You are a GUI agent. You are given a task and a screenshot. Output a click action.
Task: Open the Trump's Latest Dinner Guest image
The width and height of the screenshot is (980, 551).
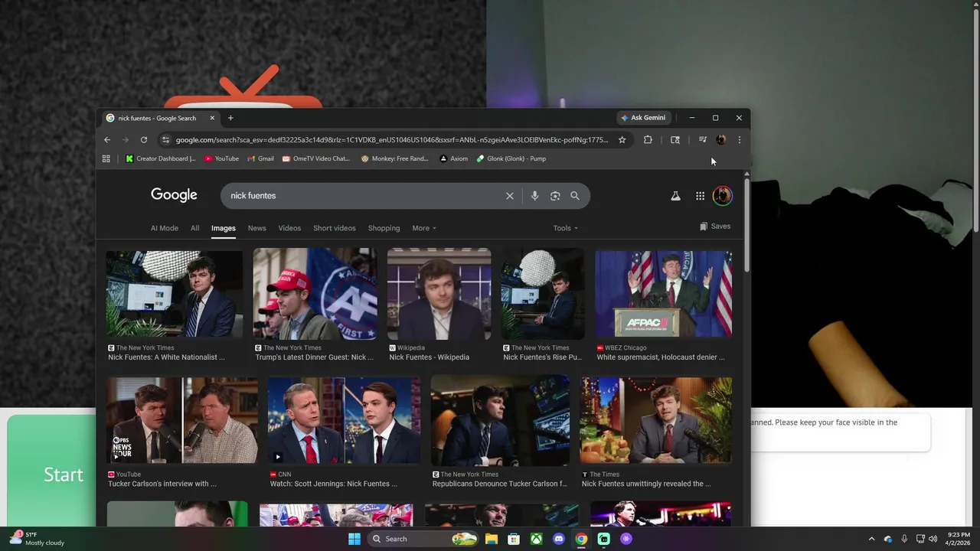(x=315, y=294)
